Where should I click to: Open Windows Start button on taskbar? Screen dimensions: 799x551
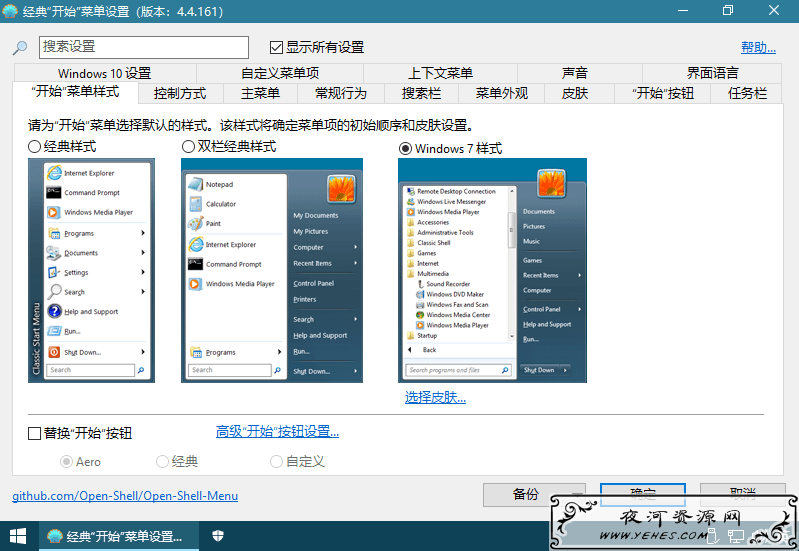tap(18, 536)
